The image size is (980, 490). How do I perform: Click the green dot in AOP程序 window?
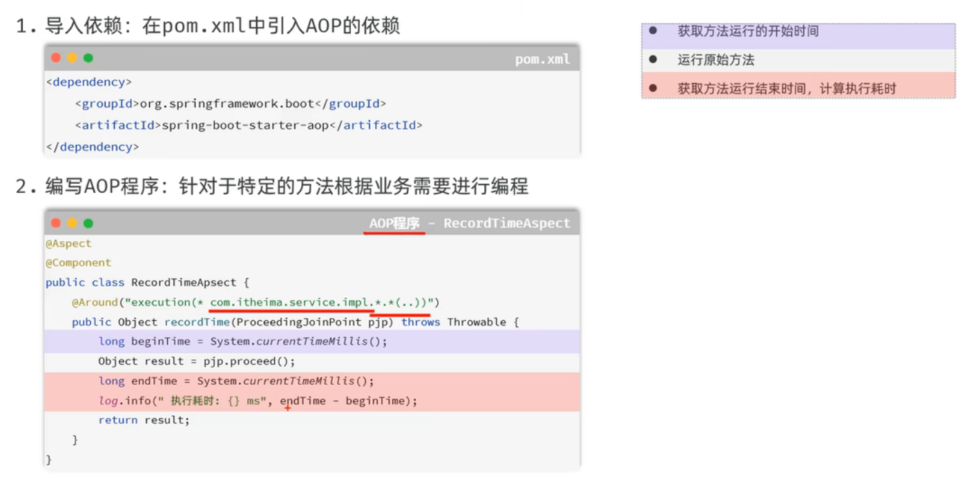point(88,223)
